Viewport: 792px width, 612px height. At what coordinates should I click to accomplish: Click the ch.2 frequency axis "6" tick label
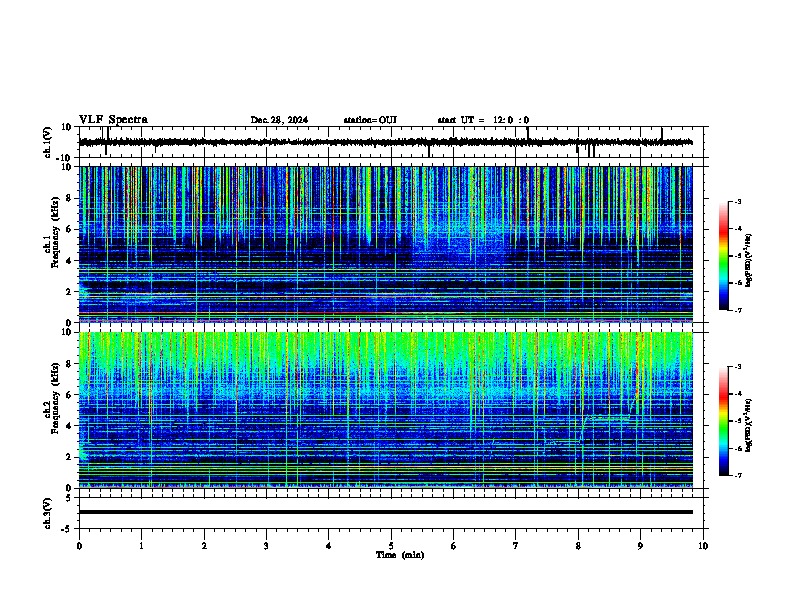69,394
